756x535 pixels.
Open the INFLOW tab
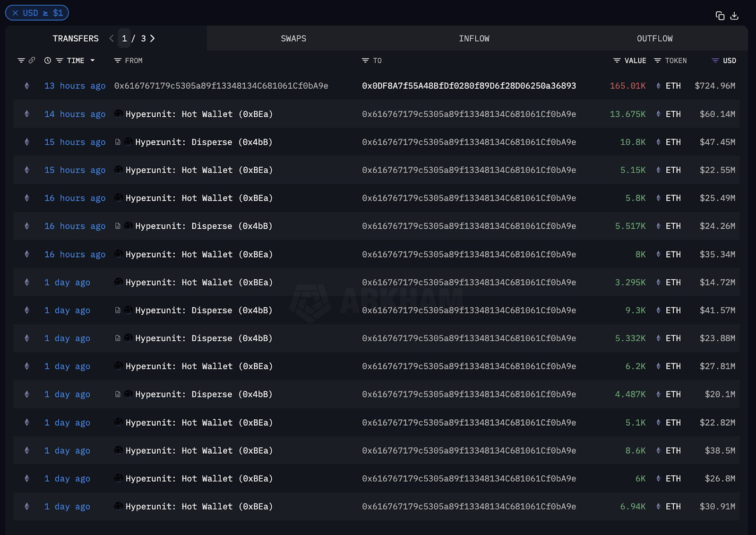tap(474, 38)
